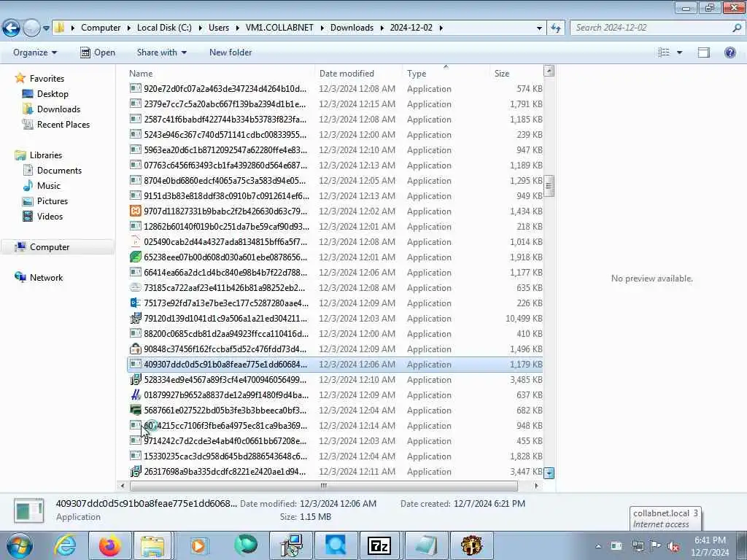Open the Help icon

729,52
